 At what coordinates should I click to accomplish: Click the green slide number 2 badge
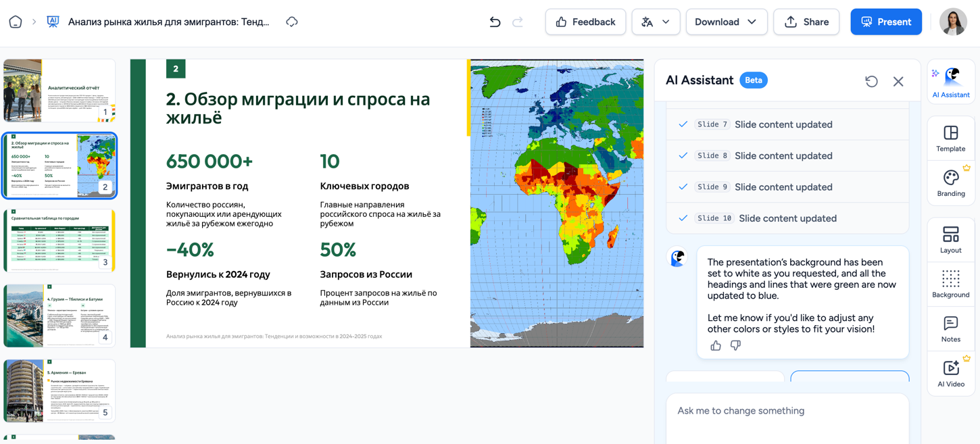(176, 68)
